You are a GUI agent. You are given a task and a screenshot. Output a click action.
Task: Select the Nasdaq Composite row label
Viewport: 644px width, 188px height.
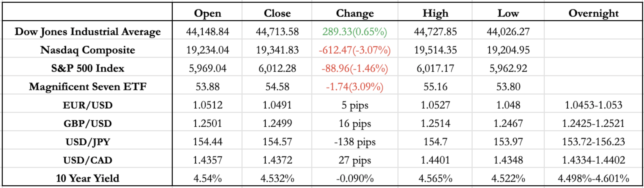click(88, 50)
